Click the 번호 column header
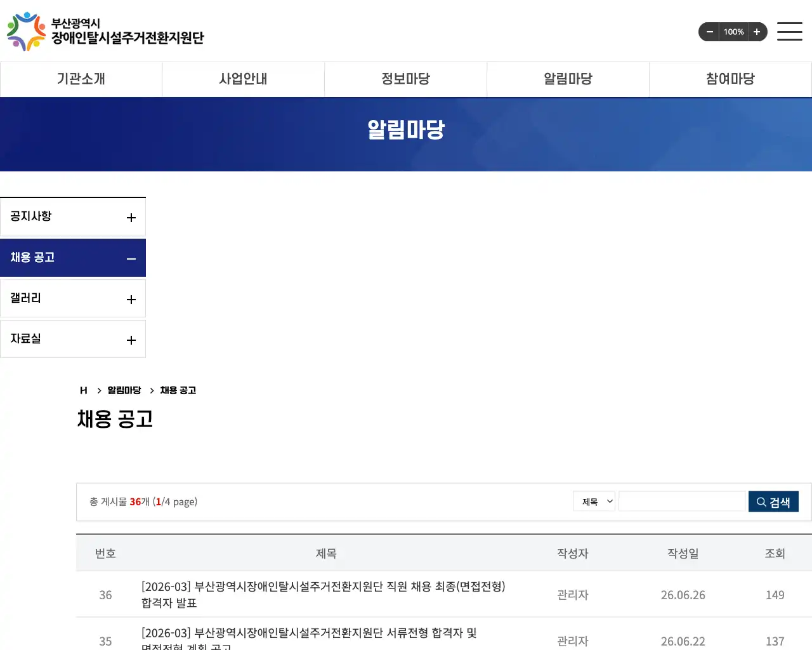Viewport: 812px width, 650px height. tap(105, 554)
